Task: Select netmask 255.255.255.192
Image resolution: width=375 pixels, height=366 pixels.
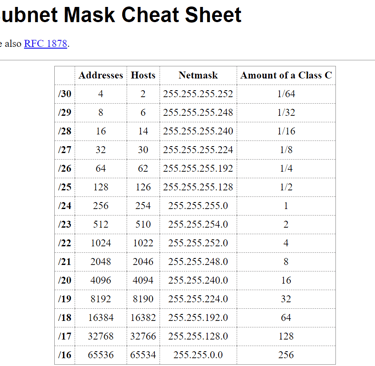Action: coord(198,169)
